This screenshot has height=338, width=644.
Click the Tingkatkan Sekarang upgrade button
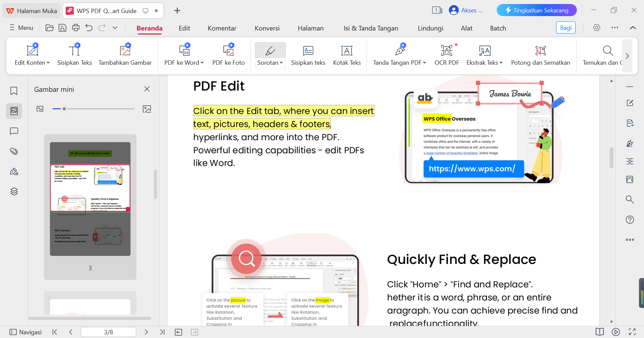point(536,10)
